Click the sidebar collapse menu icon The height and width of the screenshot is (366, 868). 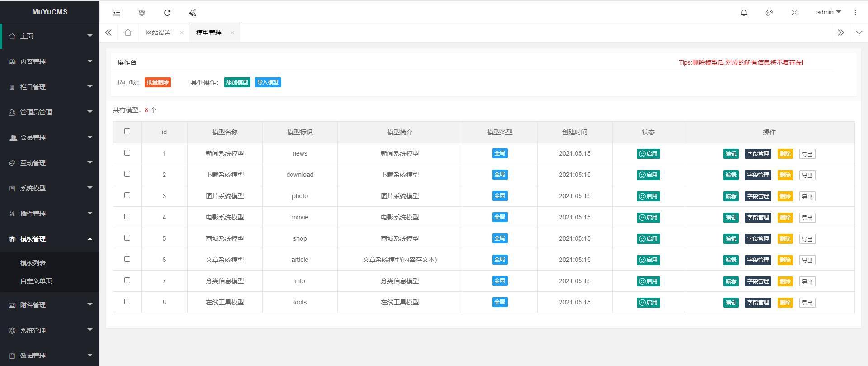[x=117, y=13]
